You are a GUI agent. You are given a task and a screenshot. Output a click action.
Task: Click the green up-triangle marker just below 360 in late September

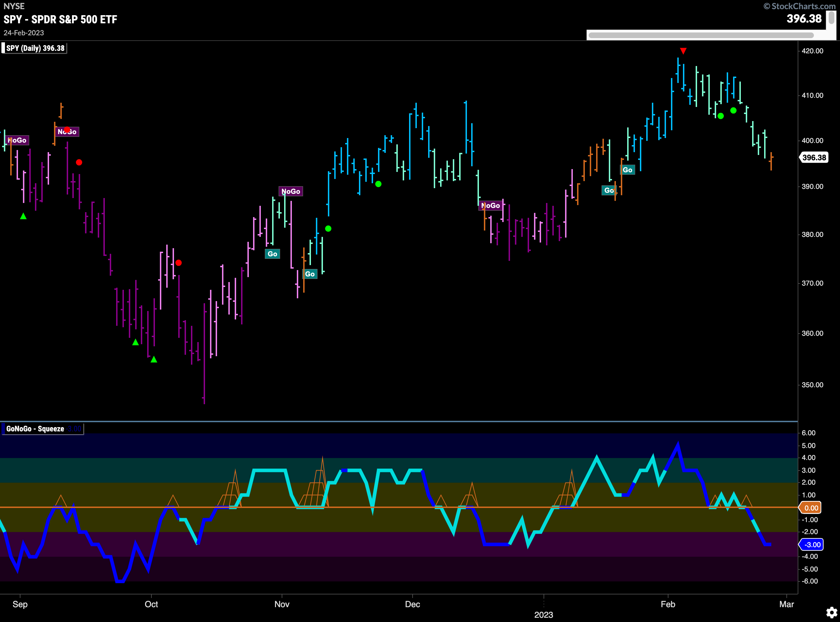(136, 342)
